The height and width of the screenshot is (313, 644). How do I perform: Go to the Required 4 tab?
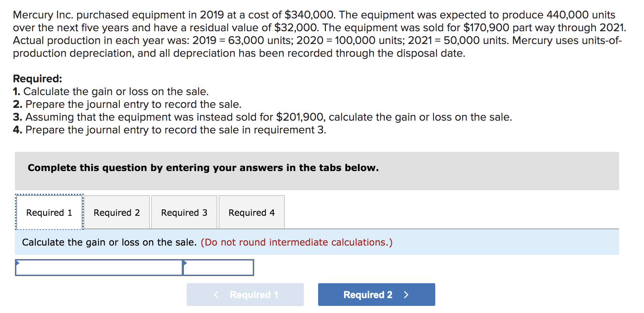point(251,213)
